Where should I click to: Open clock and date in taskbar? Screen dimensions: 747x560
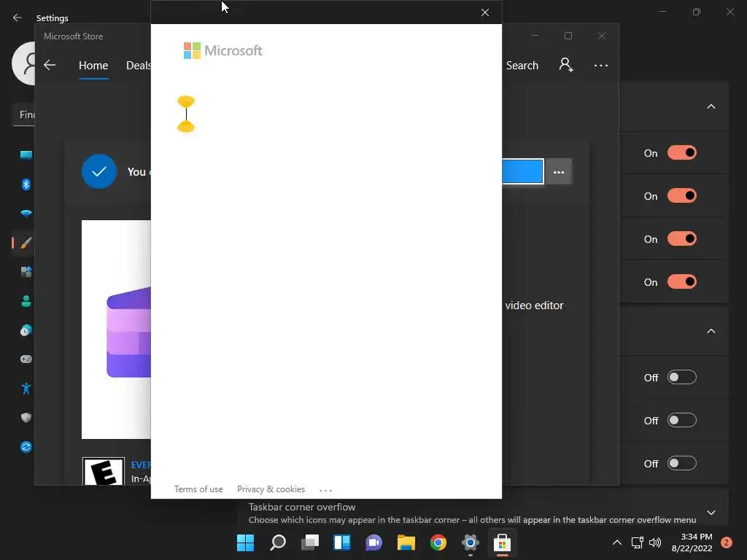click(692, 542)
